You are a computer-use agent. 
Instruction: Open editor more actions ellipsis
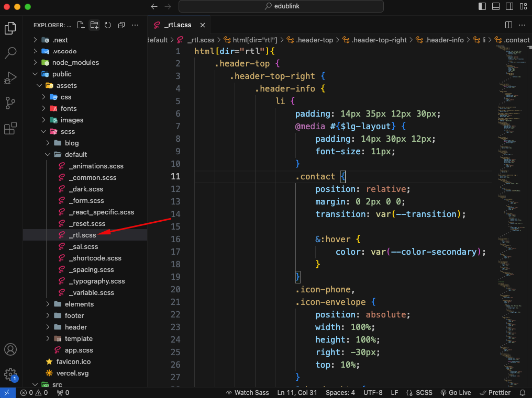pos(522,25)
